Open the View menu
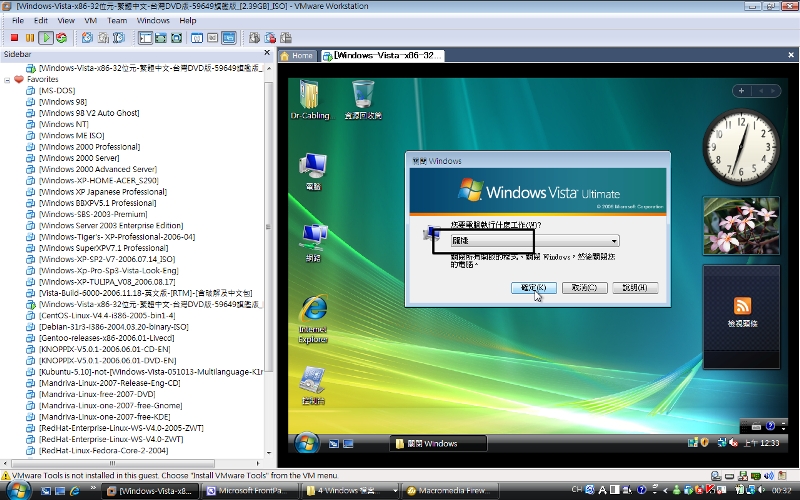The image size is (800, 500). 66,20
